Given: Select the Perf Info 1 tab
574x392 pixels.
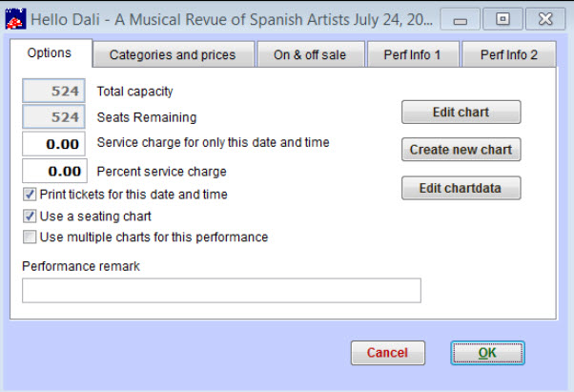Looking at the screenshot, I should tap(412, 55).
